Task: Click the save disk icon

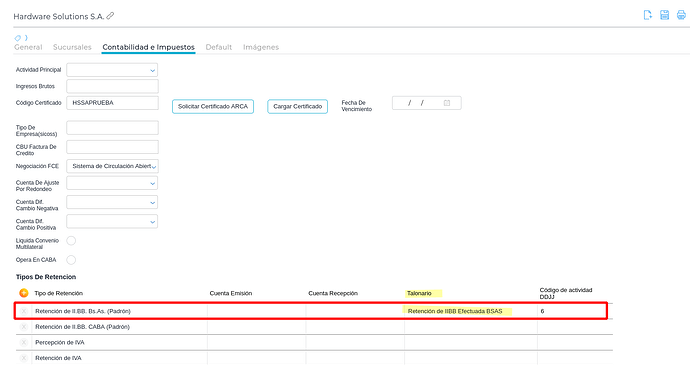Action: (x=664, y=15)
